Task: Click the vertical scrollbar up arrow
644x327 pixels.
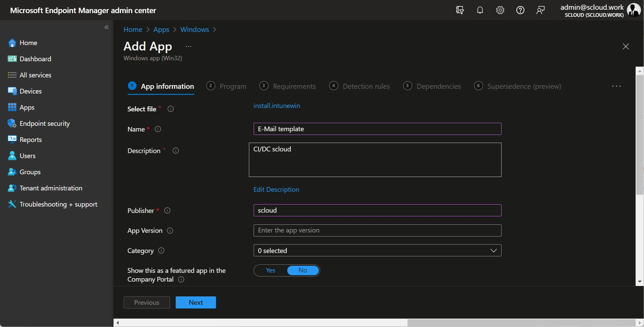Action: tap(640, 71)
